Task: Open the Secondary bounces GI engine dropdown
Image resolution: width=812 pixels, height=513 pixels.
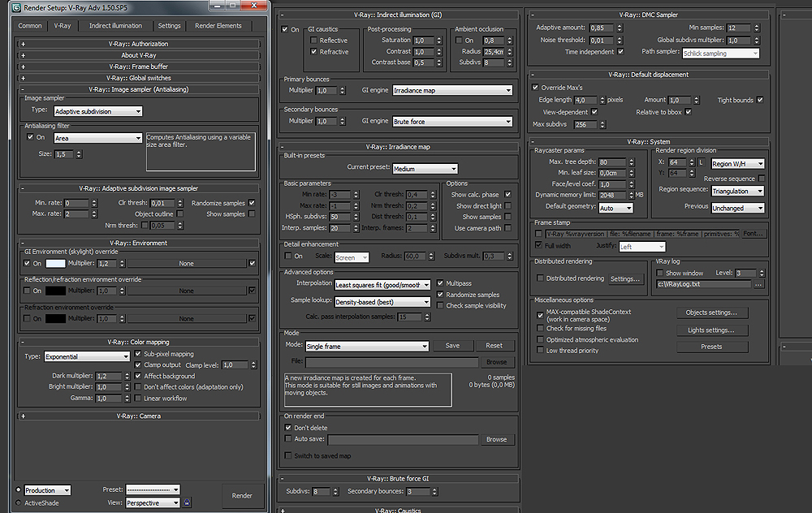Action: [x=452, y=122]
